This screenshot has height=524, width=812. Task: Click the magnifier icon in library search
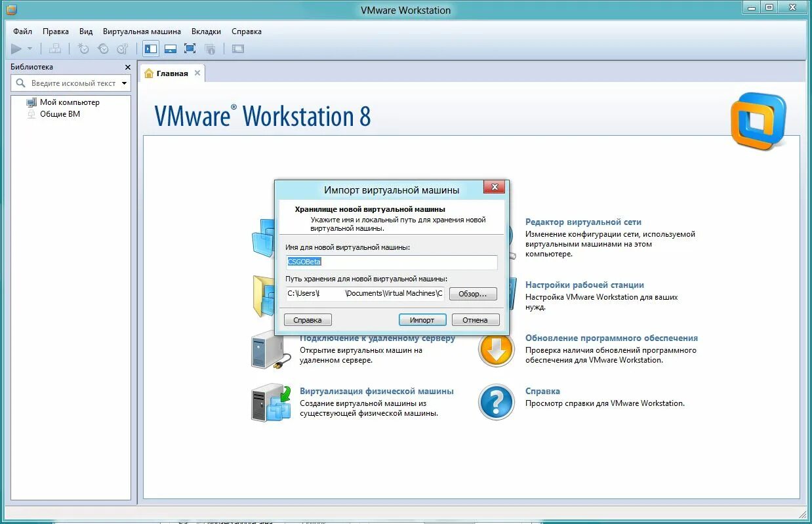[20, 83]
